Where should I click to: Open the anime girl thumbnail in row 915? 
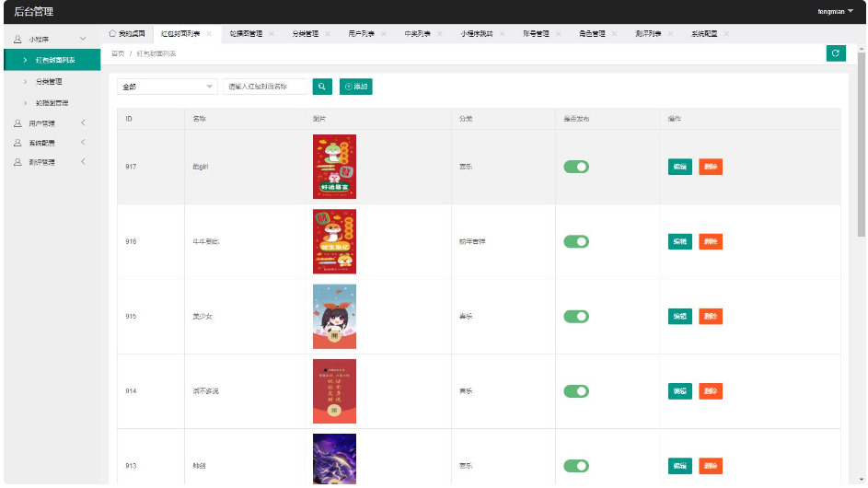334,317
